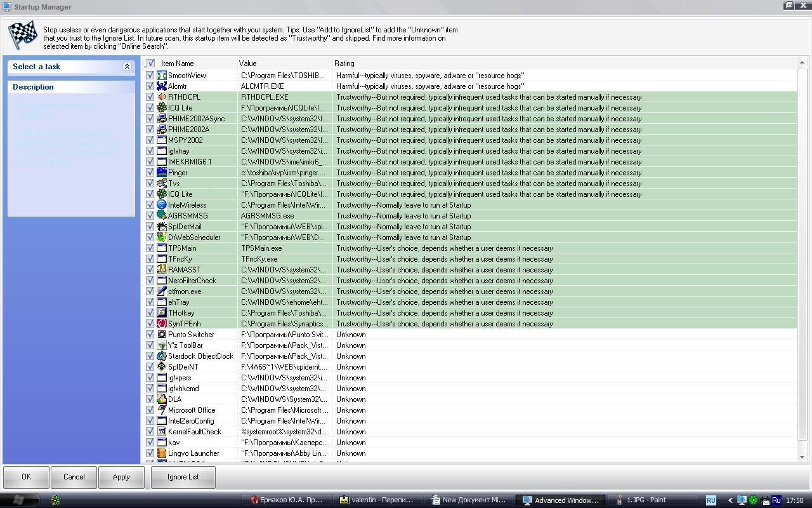The height and width of the screenshot is (508, 812).
Task: Disable the Punto Switcher startup checkbox
Action: tap(150, 335)
